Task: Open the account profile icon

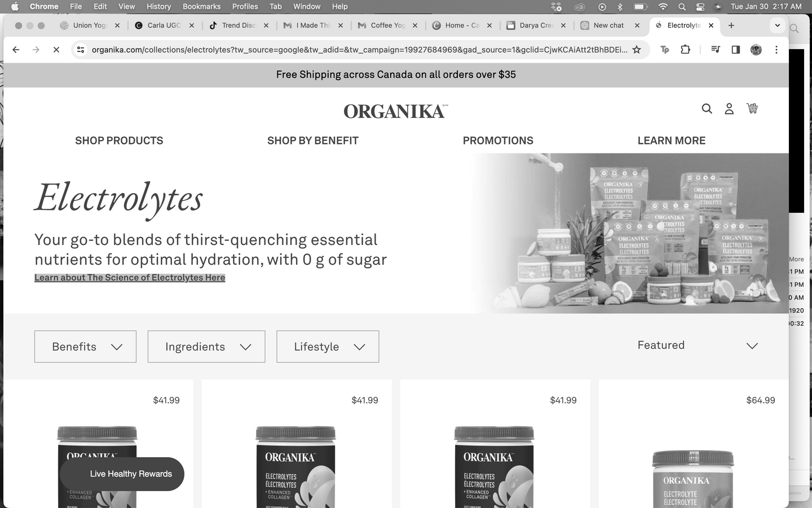Action: [729, 108]
